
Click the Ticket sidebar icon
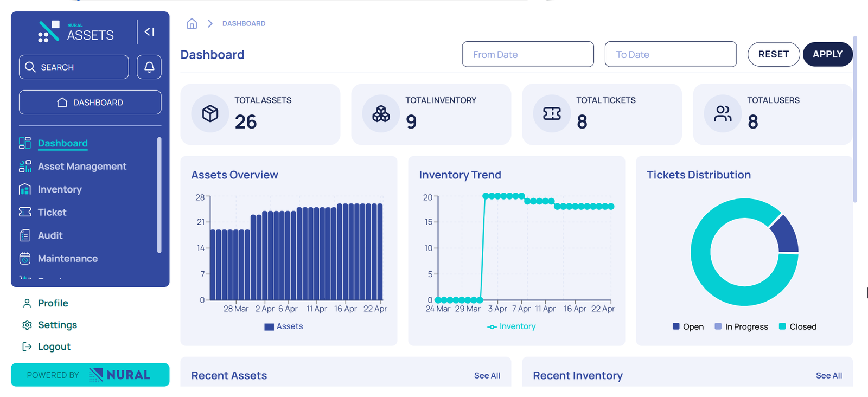click(x=25, y=212)
